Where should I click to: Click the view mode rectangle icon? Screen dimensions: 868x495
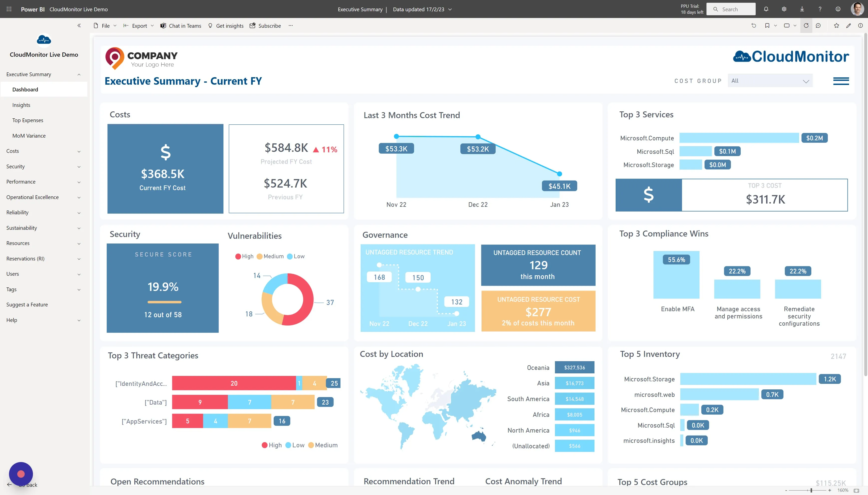click(786, 25)
